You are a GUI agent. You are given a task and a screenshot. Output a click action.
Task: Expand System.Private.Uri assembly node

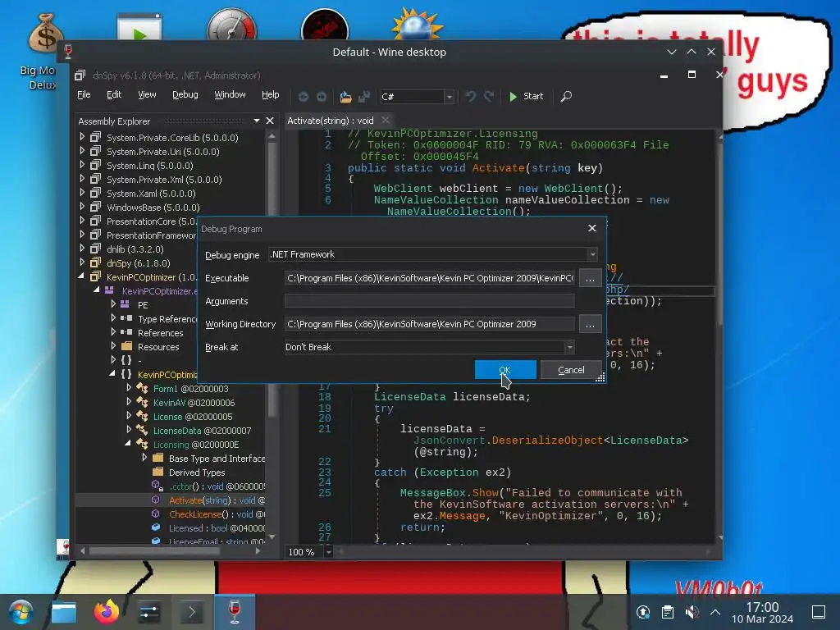(82, 151)
